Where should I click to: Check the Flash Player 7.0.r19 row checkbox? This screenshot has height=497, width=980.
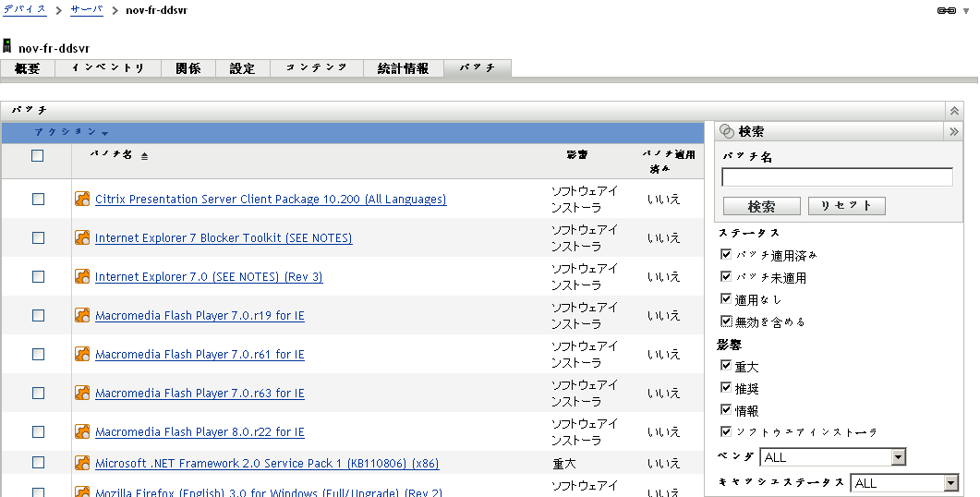pos(38,315)
